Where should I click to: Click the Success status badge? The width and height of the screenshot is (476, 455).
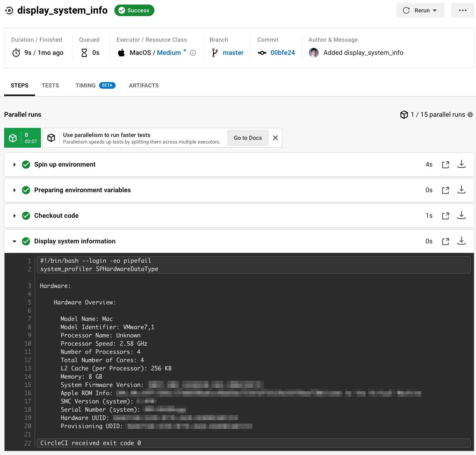coord(134,10)
